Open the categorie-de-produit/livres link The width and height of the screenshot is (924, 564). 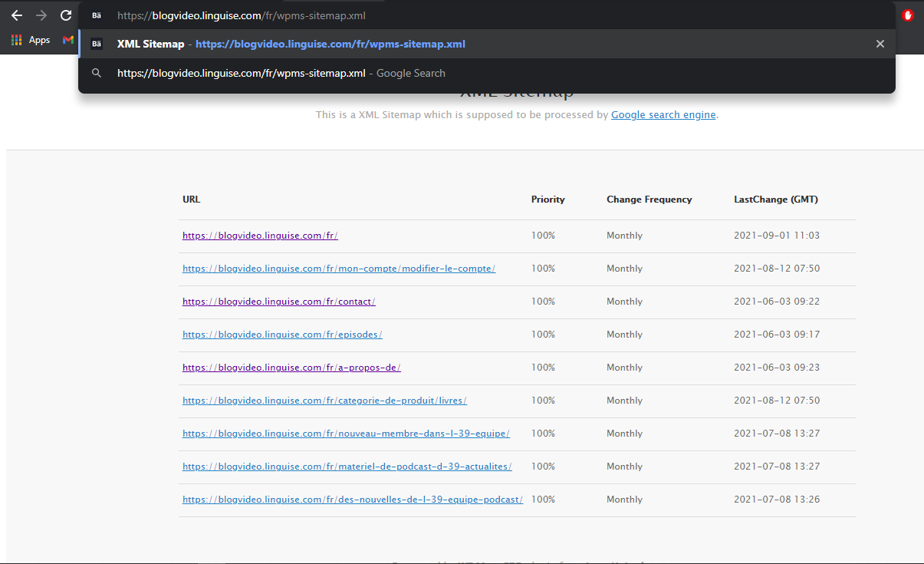coord(324,401)
